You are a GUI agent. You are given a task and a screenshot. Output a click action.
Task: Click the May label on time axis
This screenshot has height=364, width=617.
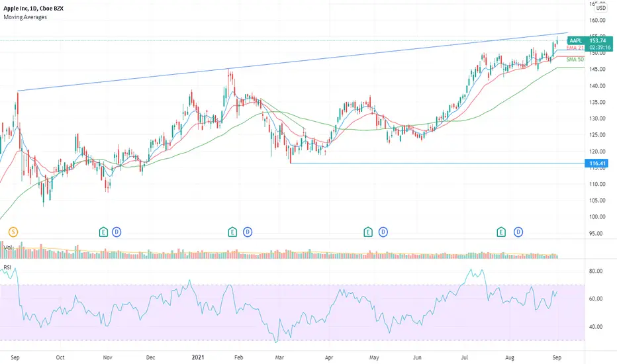(374, 357)
